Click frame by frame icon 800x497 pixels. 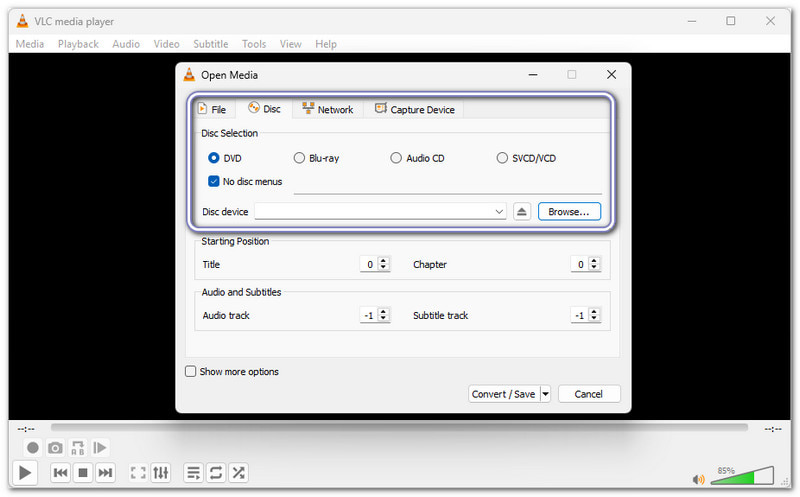click(x=100, y=448)
